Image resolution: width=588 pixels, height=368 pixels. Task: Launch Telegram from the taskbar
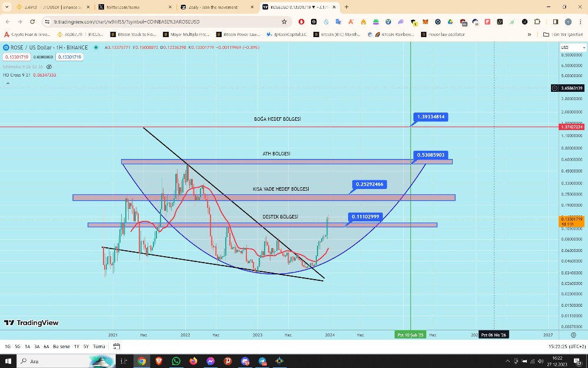(262, 361)
